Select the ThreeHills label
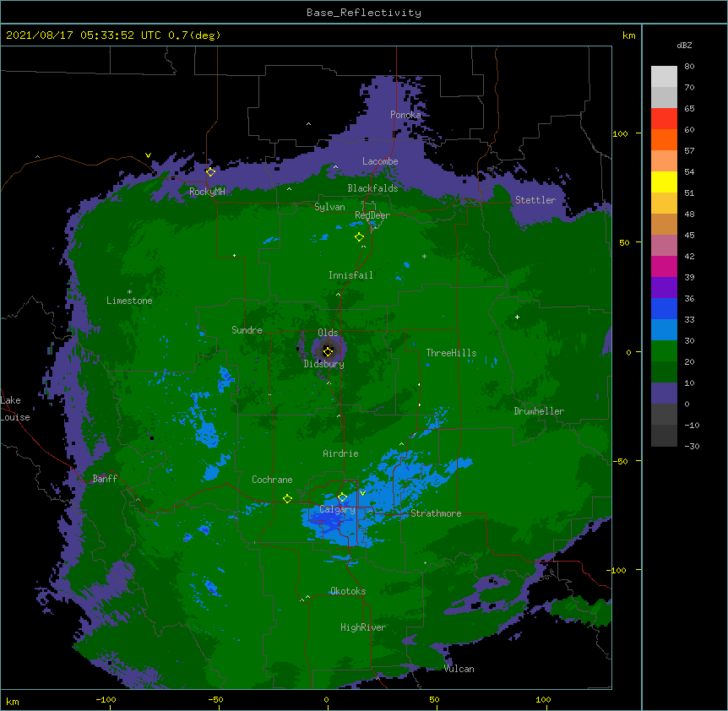The height and width of the screenshot is (711, 728). [451, 353]
